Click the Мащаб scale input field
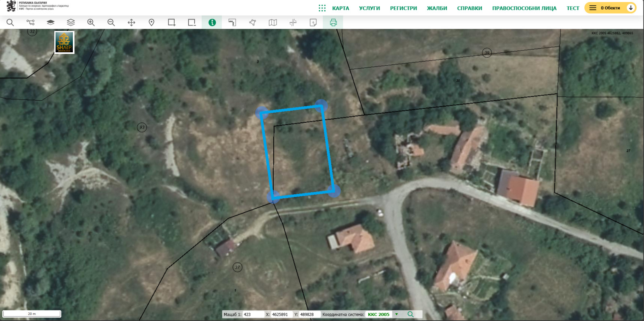The height and width of the screenshot is (321, 644). [253, 315]
